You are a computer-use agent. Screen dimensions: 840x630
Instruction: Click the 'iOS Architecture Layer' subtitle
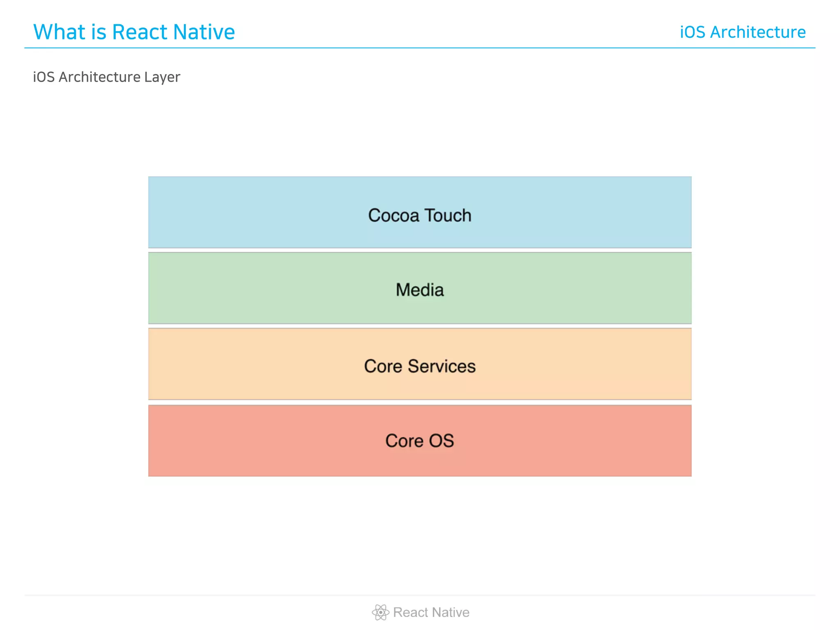pyautogui.click(x=107, y=77)
